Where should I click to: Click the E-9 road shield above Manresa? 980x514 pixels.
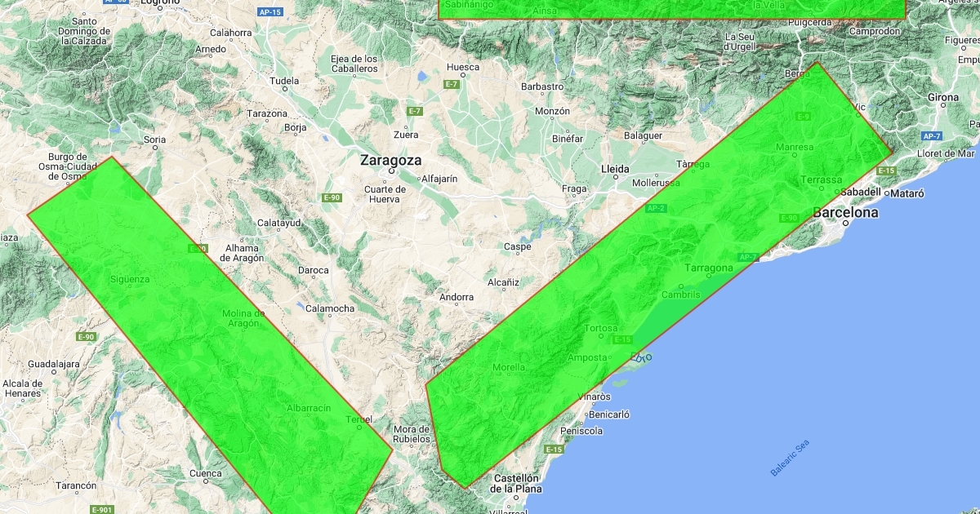coord(803,117)
